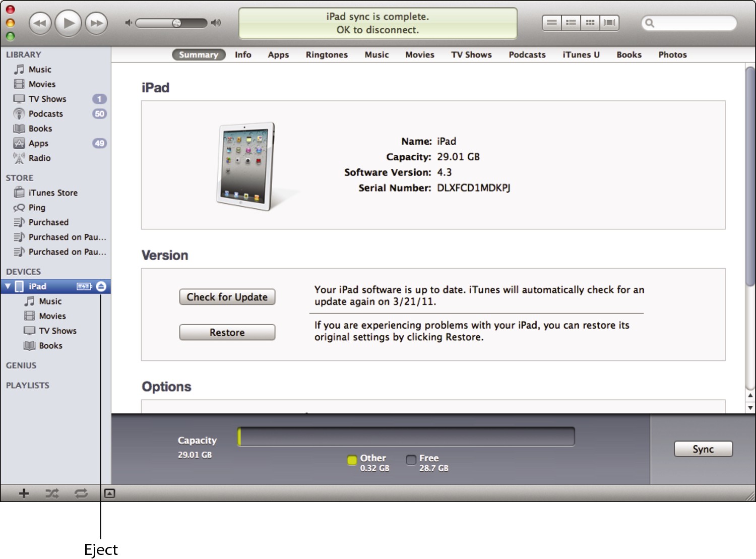Click the search field
The image size is (756, 559).
coord(689,23)
